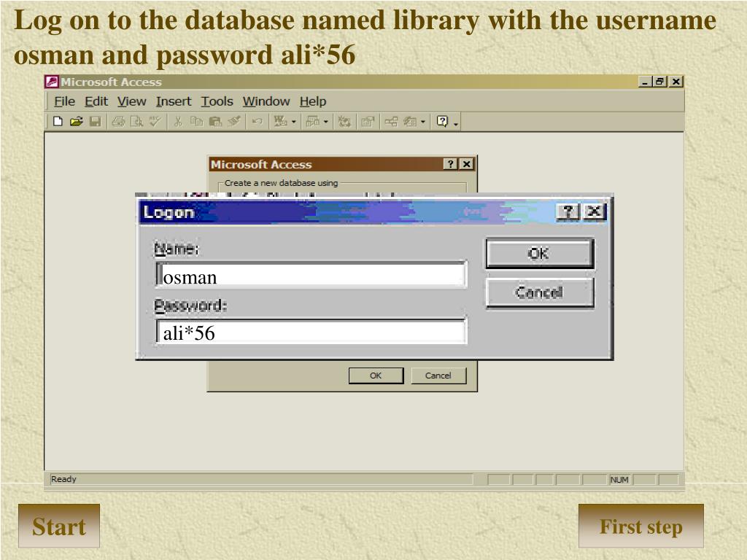Viewport: 747px width, 560px height.
Task: Click the Undo arrow icon
Action: coord(257,122)
